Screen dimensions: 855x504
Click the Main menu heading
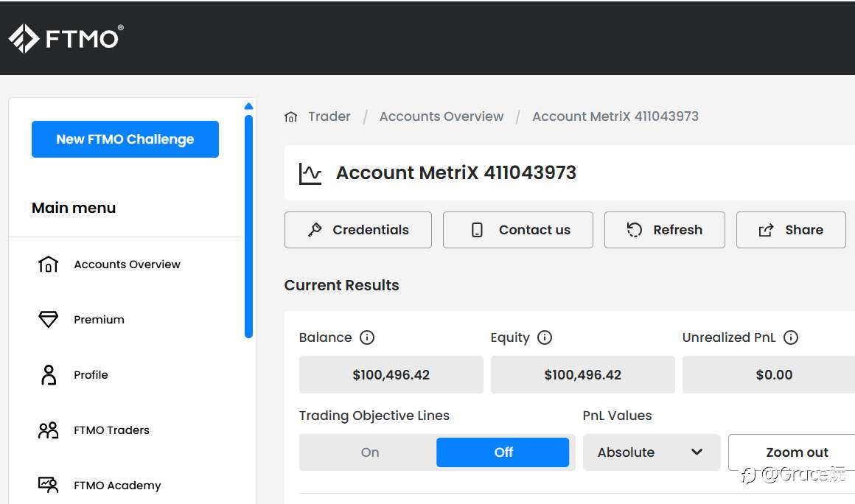click(74, 208)
